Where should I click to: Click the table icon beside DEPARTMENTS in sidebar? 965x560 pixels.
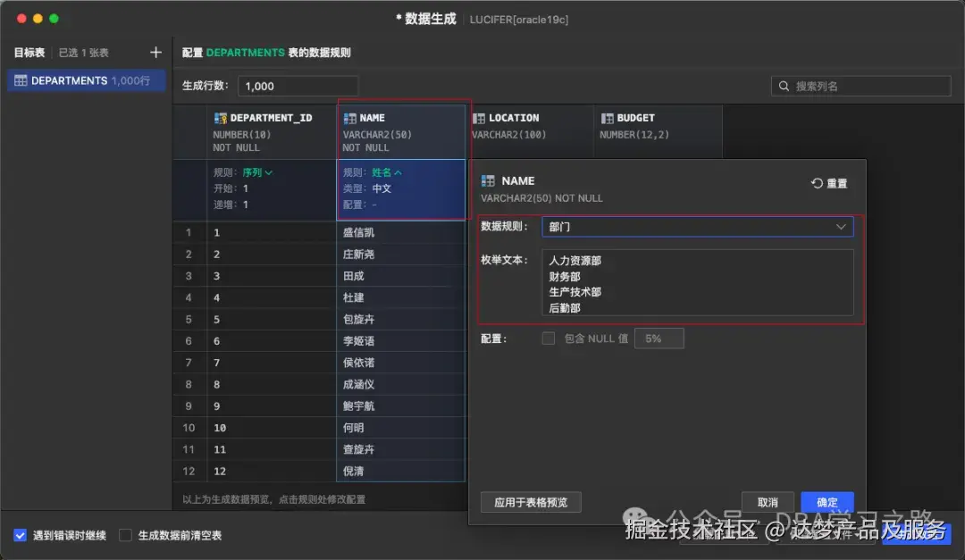point(19,80)
